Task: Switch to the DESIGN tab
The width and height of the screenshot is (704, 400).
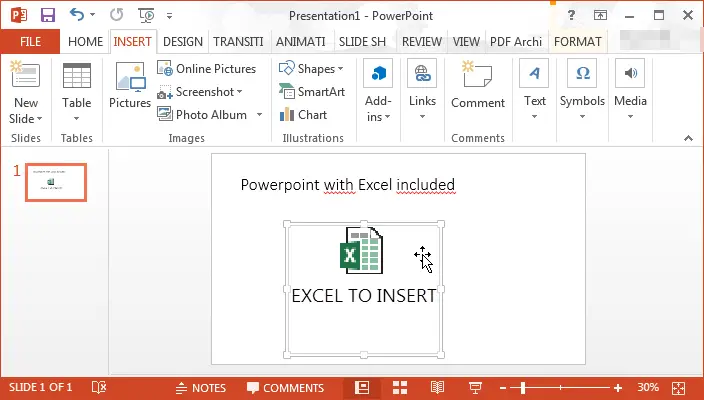Action: (183, 42)
